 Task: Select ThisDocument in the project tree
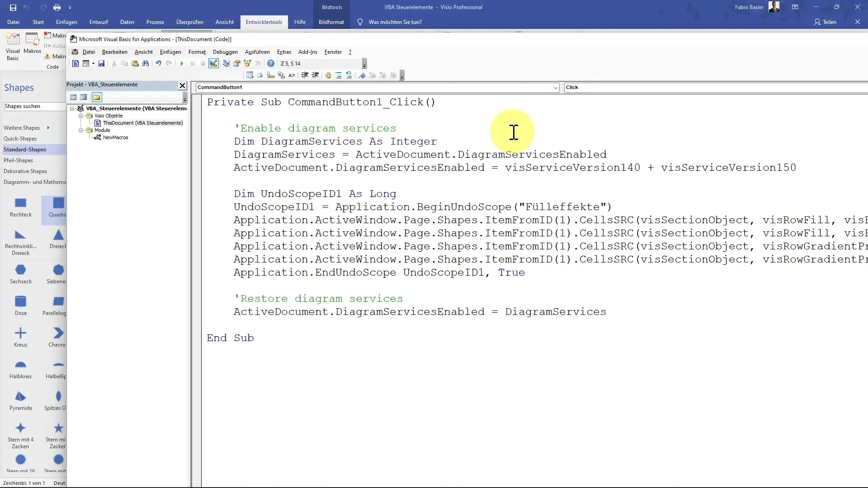tap(138, 123)
